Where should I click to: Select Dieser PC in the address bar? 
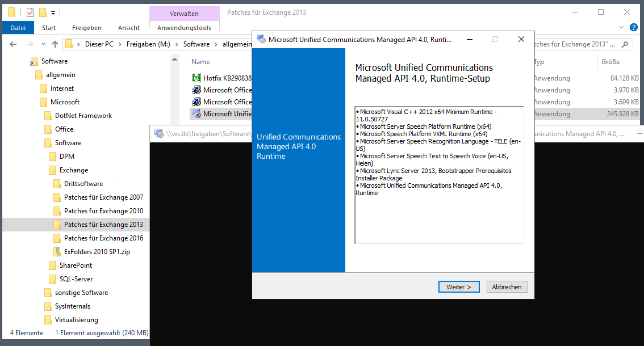99,44
